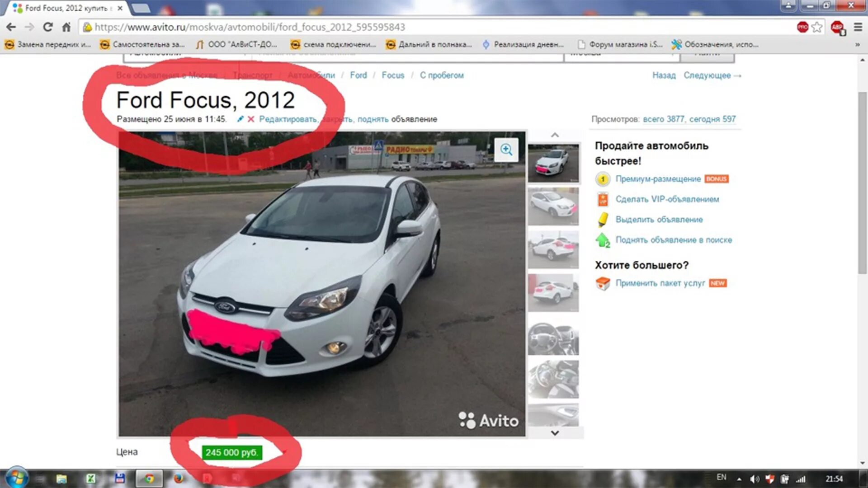Click the premium placement coin icon
The width and height of the screenshot is (868, 488).
603,179
